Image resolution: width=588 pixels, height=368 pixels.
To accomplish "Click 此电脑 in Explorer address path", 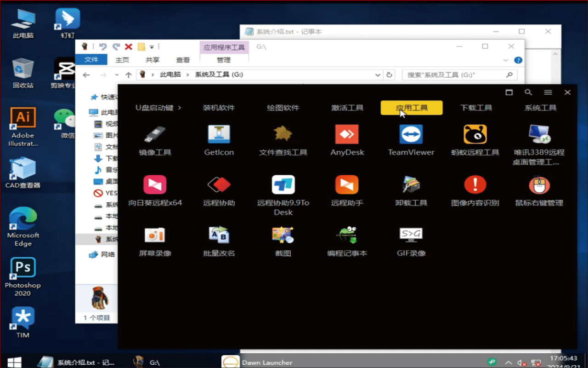I will pos(170,75).
